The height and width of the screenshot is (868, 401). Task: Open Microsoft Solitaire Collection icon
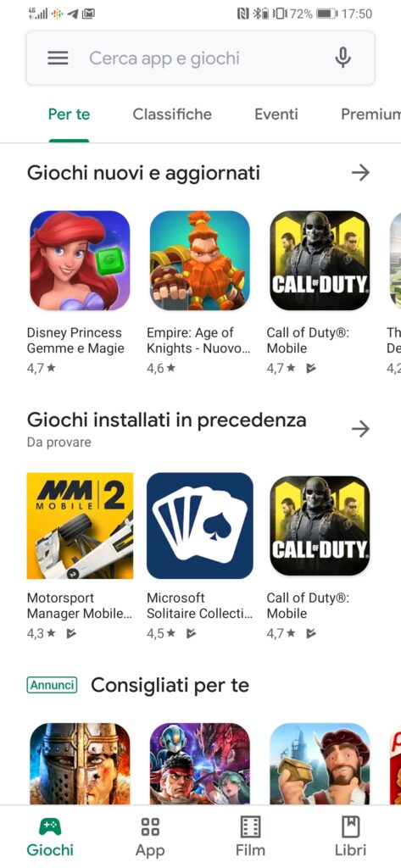click(x=200, y=526)
